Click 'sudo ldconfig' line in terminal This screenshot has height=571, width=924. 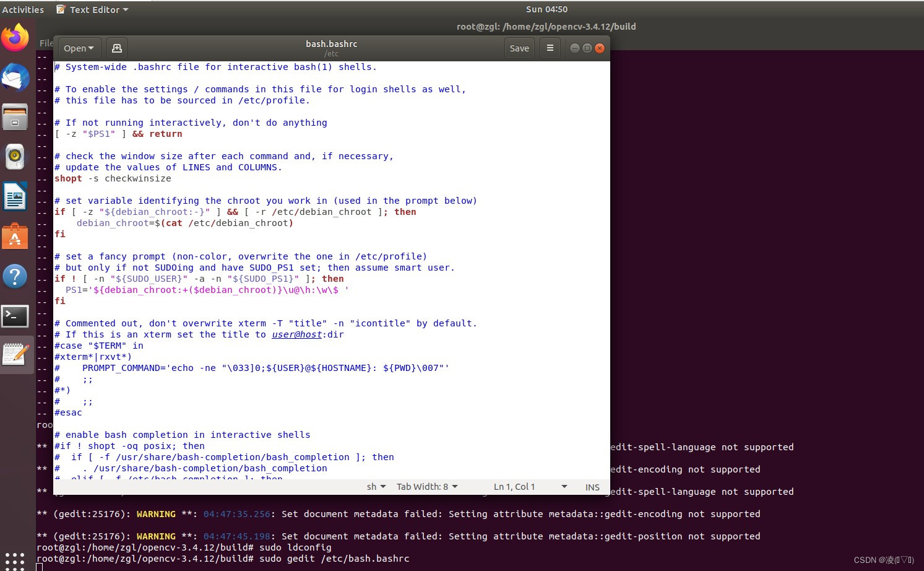coord(295,547)
